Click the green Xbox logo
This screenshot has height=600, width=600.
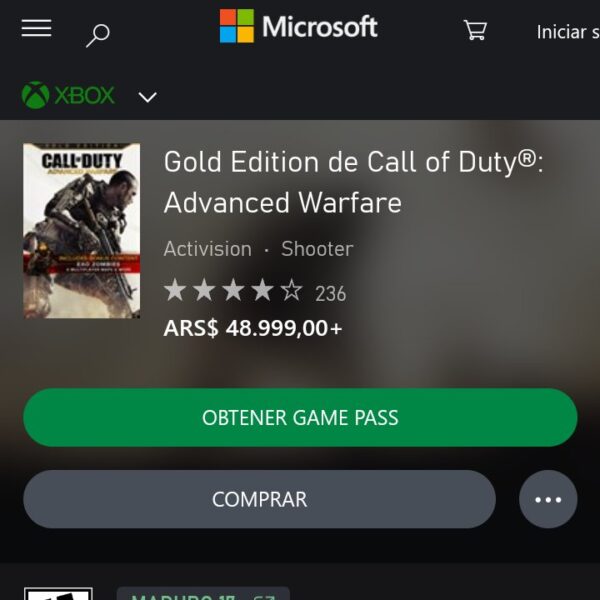click(68, 95)
